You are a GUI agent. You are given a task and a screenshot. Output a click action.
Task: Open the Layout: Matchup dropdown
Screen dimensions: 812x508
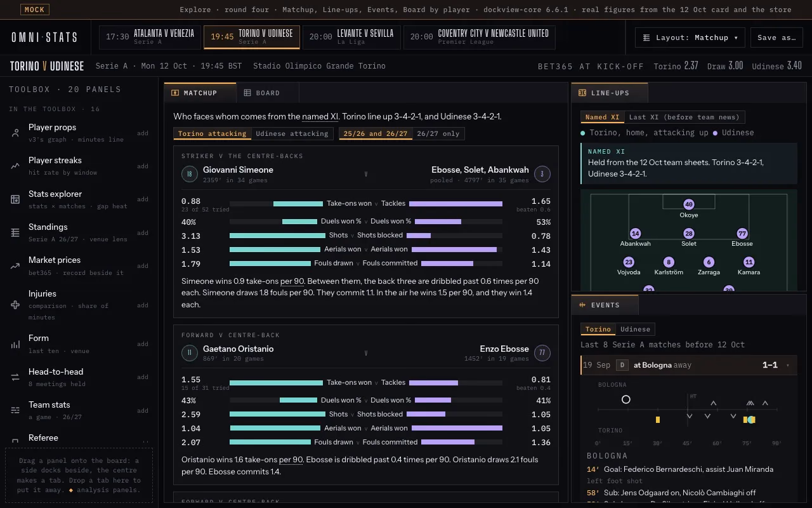click(x=690, y=37)
